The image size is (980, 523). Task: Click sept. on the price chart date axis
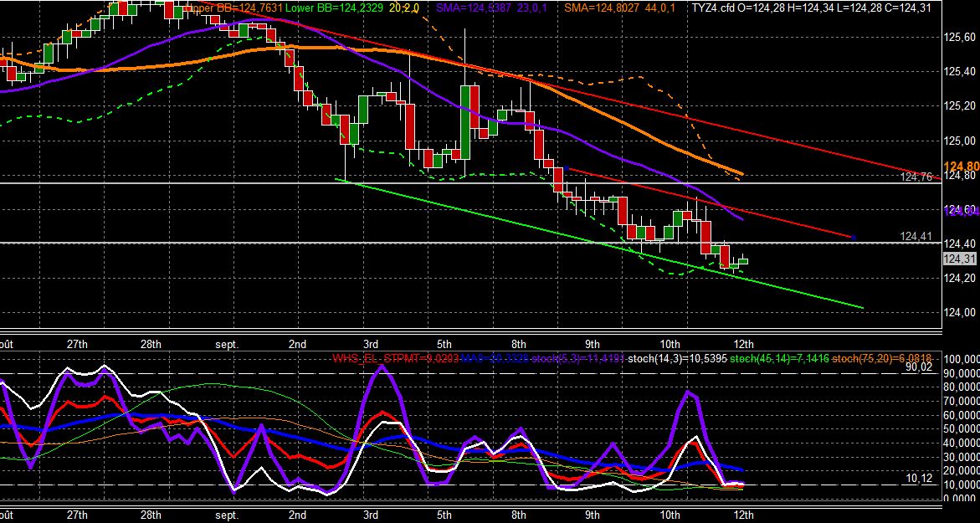click(x=227, y=344)
